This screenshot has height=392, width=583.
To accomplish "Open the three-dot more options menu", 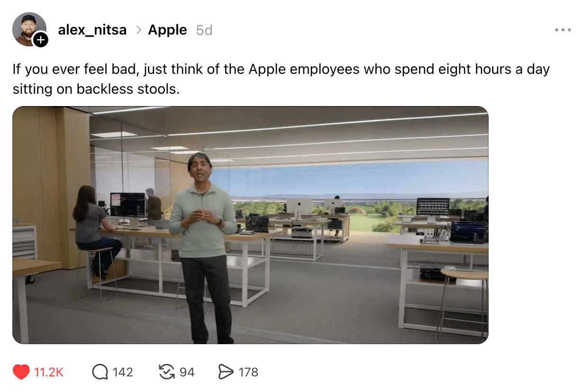I will pyautogui.click(x=563, y=30).
